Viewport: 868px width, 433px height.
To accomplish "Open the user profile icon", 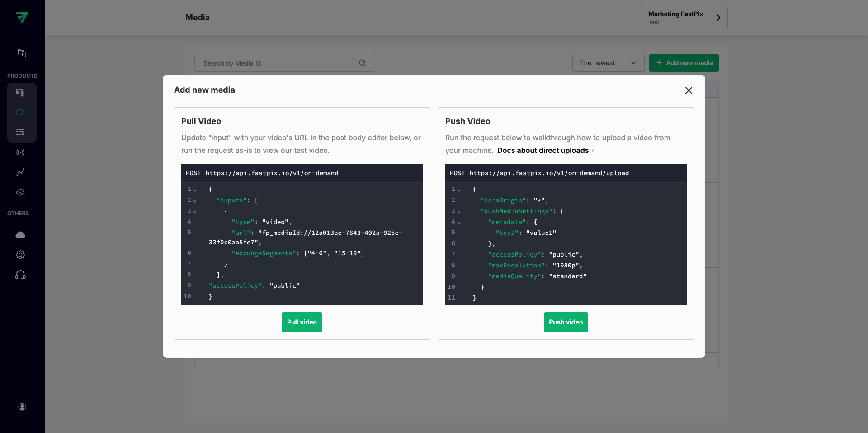I will click(x=22, y=407).
